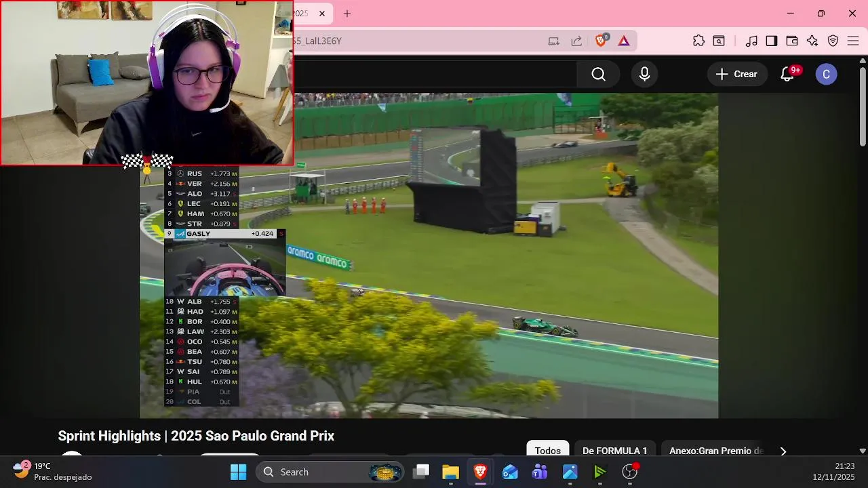Click the share page icon in address bar
The image size is (868, 488).
[576, 41]
